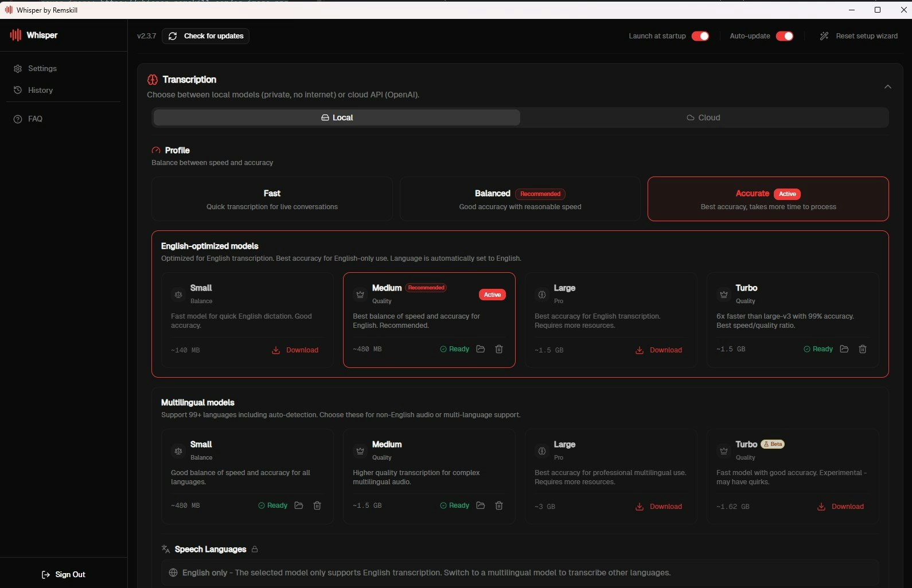Click the Speech Languages translate icon
912x588 pixels.
pyautogui.click(x=166, y=549)
